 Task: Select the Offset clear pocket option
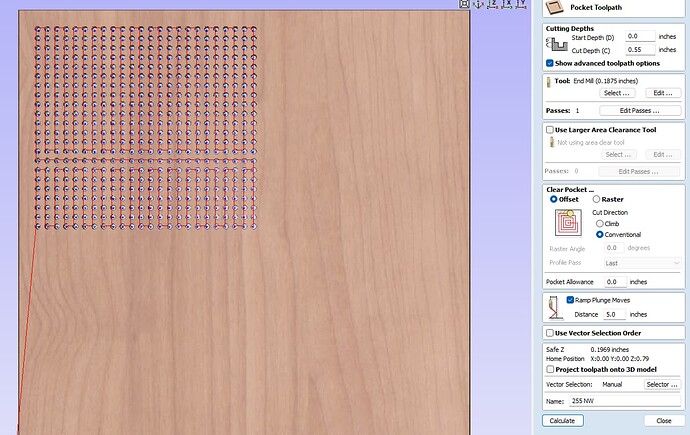(554, 199)
